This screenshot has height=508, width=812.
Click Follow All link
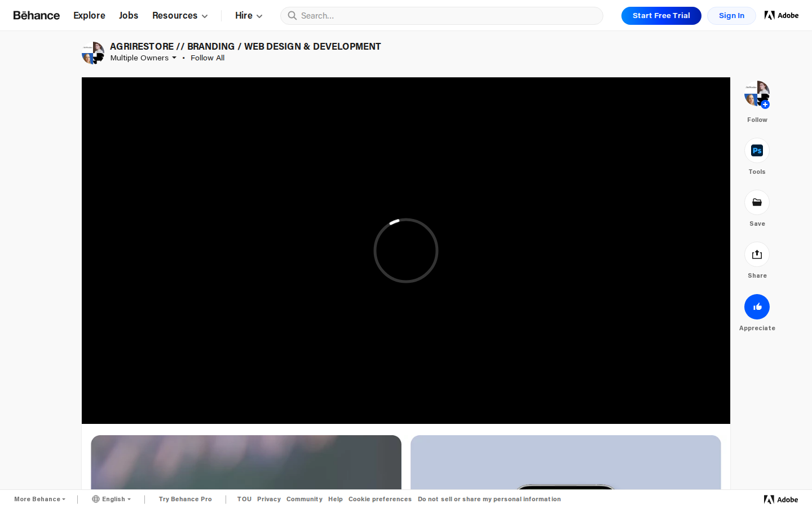pos(208,58)
